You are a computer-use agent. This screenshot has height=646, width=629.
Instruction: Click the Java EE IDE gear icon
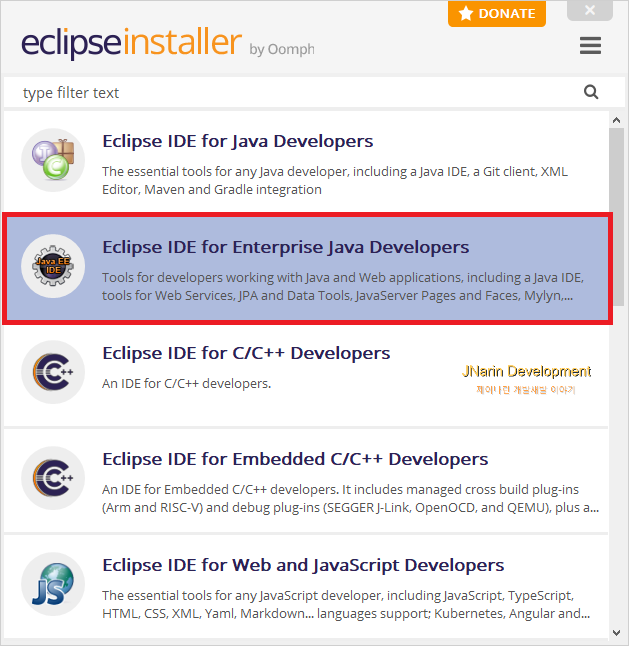[53, 266]
